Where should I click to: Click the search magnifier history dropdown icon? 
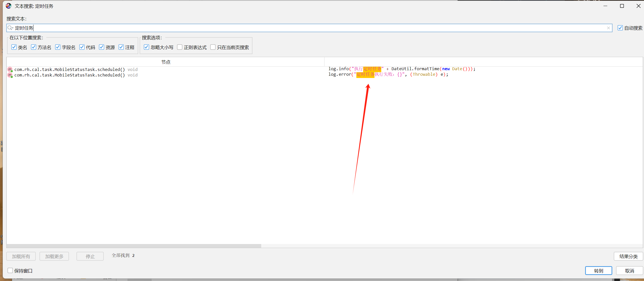pyautogui.click(x=10, y=28)
